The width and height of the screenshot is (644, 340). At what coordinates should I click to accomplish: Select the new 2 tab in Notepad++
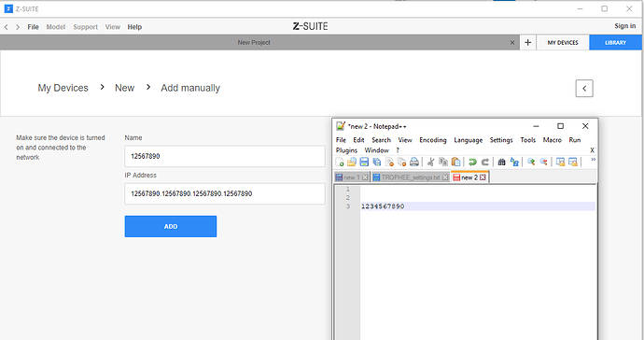469,177
